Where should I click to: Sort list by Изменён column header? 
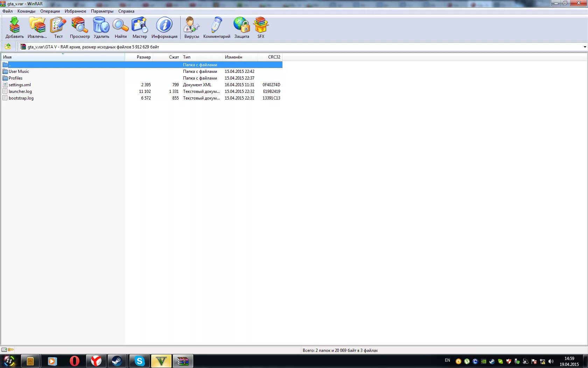[x=240, y=57]
